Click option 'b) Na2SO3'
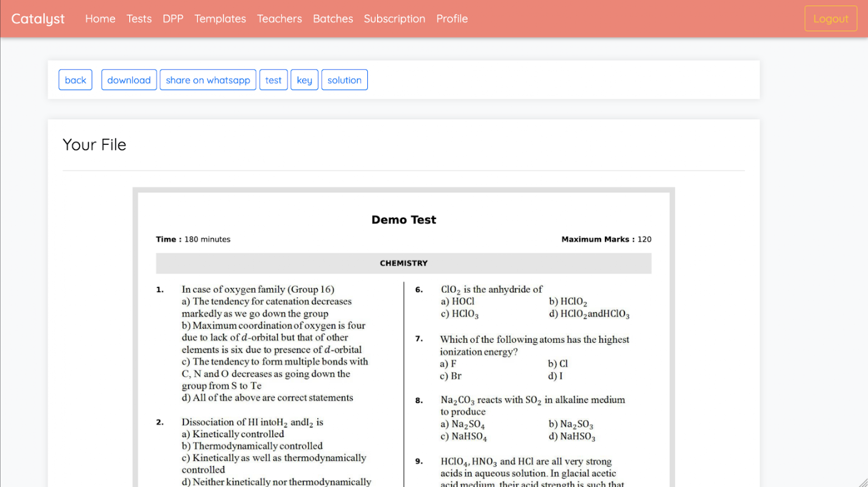Viewport: 868px width, 487px height. 571,424
